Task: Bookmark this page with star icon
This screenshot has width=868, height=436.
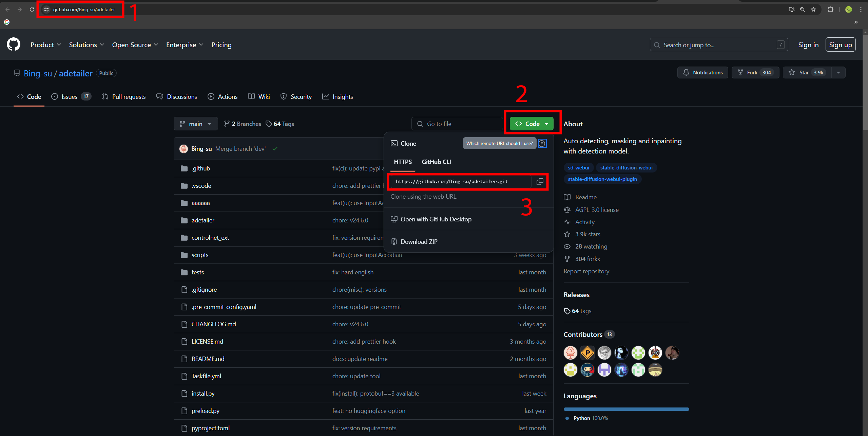Action: coord(813,10)
